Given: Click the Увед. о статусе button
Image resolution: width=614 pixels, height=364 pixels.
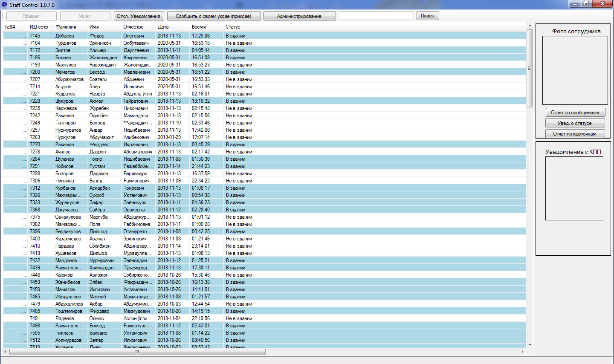Looking at the screenshot, I should point(575,123).
